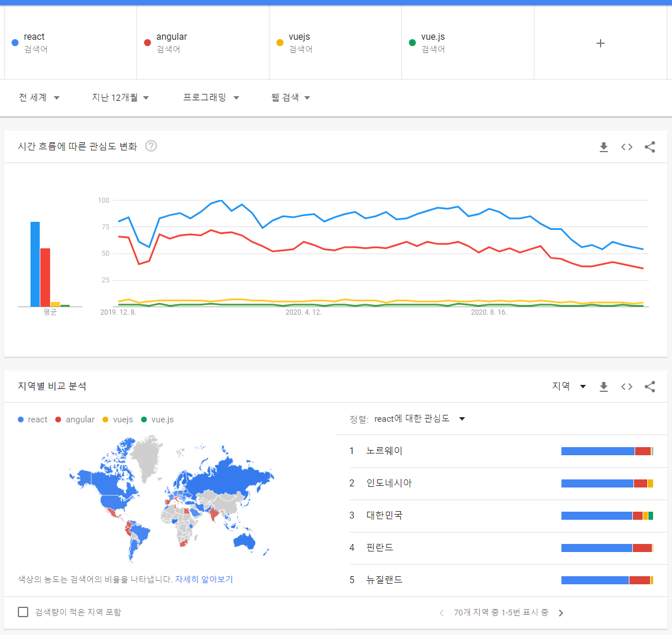Screen dimensions: 672x635
Task: Click the 2019. 12. 8. axis date label
Action: pyautogui.click(x=118, y=312)
